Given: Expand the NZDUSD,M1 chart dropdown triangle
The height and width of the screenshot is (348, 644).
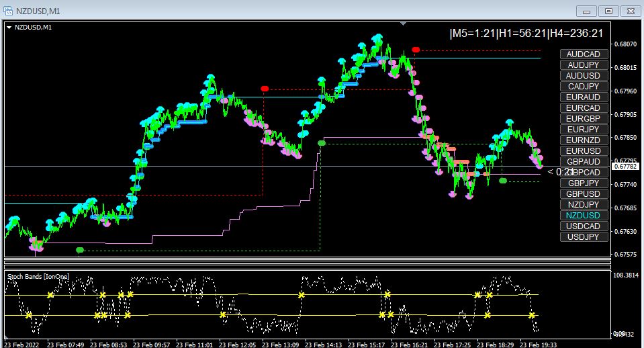Looking at the screenshot, I should [x=9, y=28].
